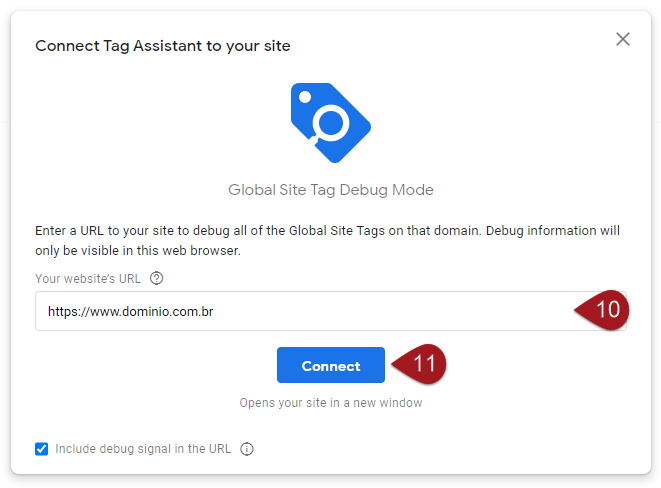Click info icon next to debug signal option

tap(247, 449)
